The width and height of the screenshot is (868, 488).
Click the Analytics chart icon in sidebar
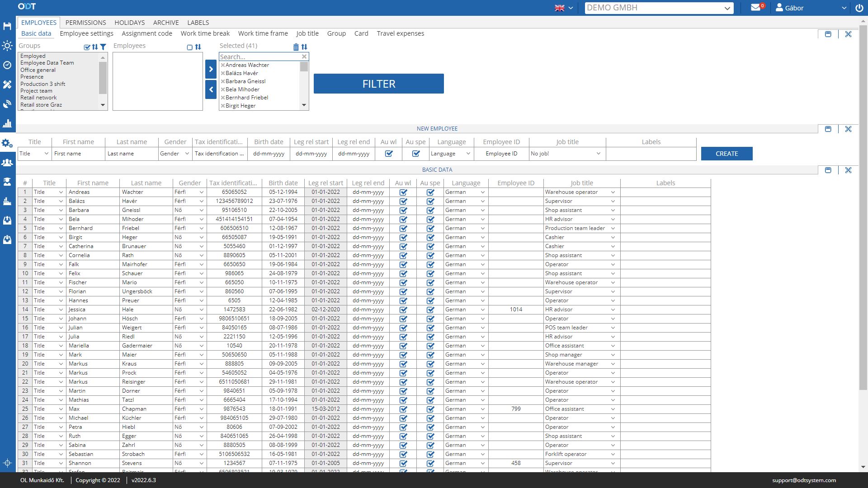pos(8,123)
